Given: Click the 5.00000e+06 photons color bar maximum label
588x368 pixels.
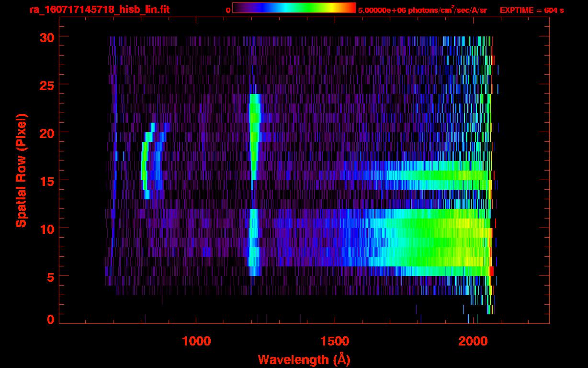Looking at the screenshot, I should 422,10.
